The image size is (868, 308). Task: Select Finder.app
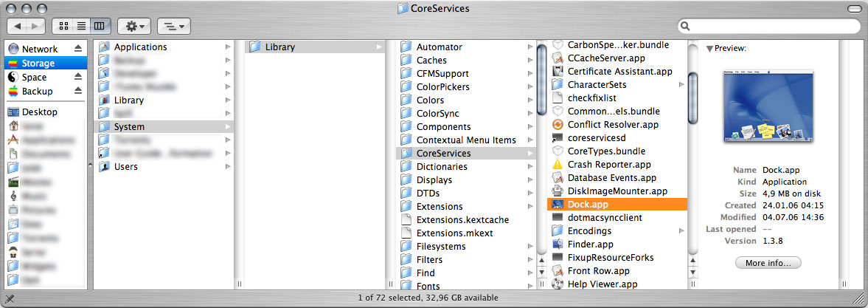pyautogui.click(x=617, y=244)
